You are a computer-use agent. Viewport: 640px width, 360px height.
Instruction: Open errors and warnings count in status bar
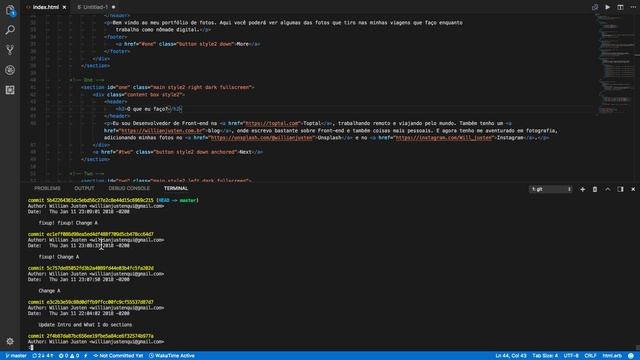69,356
